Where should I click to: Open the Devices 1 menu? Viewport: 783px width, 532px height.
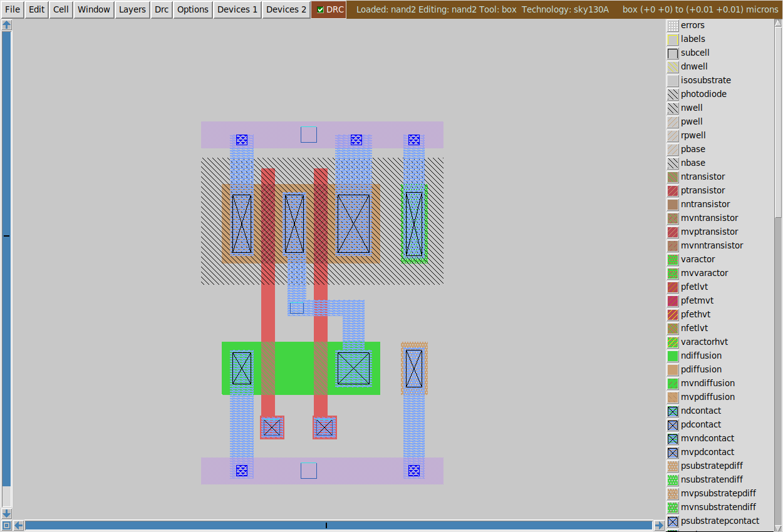point(237,9)
